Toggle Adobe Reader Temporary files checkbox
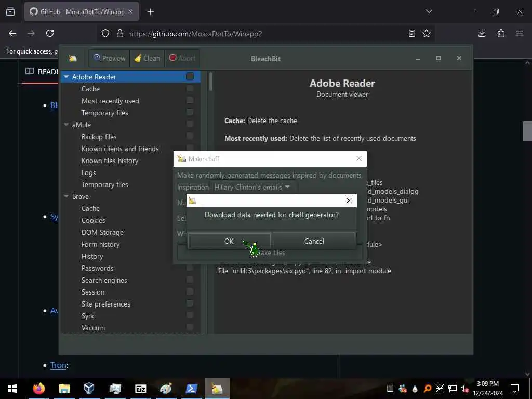Viewport: 532px width, 399px height. tap(190, 112)
